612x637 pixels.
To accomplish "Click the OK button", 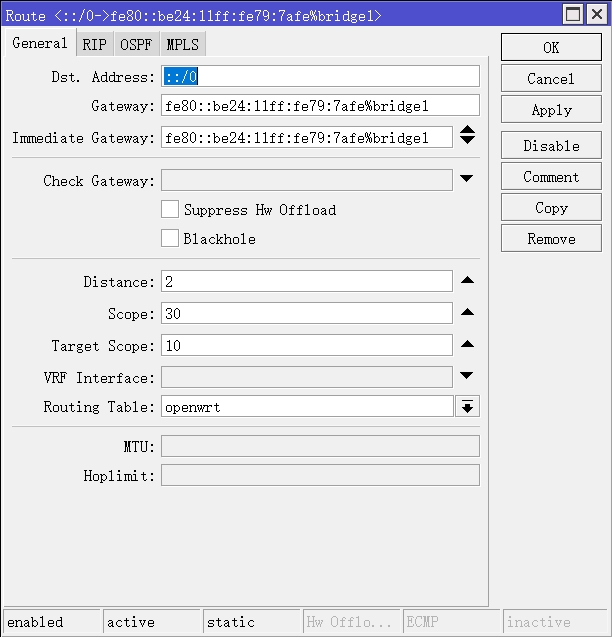I will click(551, 47).
